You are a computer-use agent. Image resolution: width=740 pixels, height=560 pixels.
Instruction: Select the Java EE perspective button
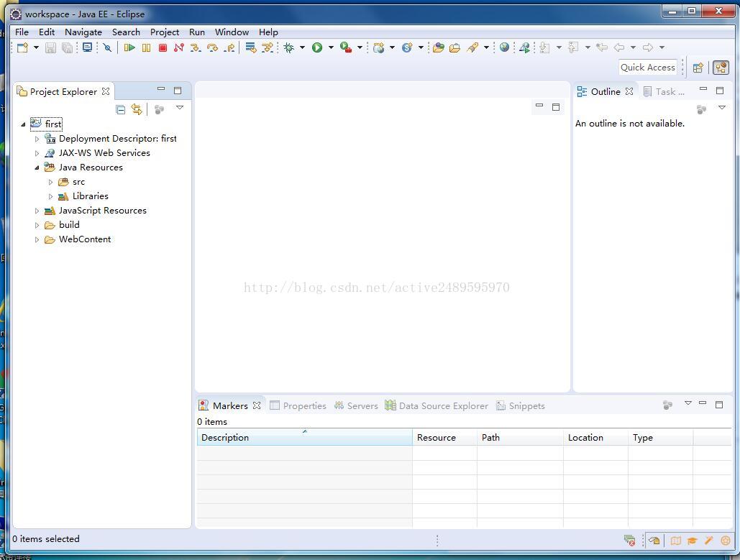point(721,68)
